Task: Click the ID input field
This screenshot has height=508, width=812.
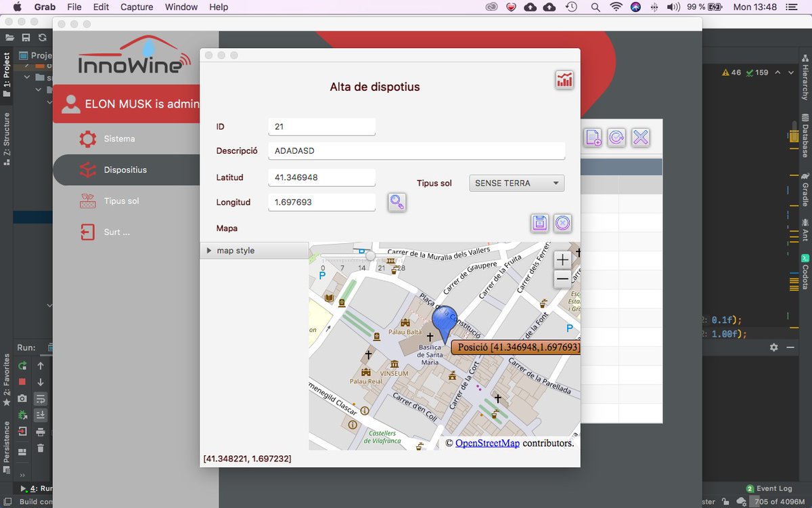Action: point(321,127)
